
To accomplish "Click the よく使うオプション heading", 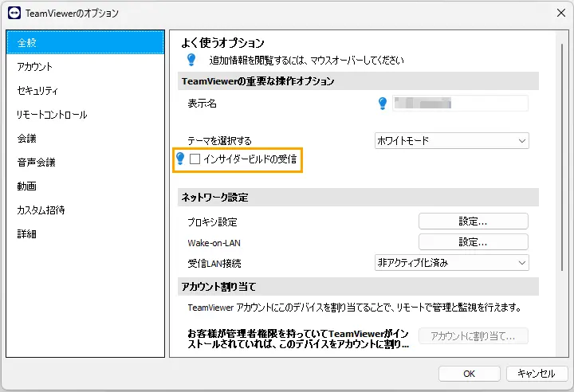I will [x=222, y=43].
